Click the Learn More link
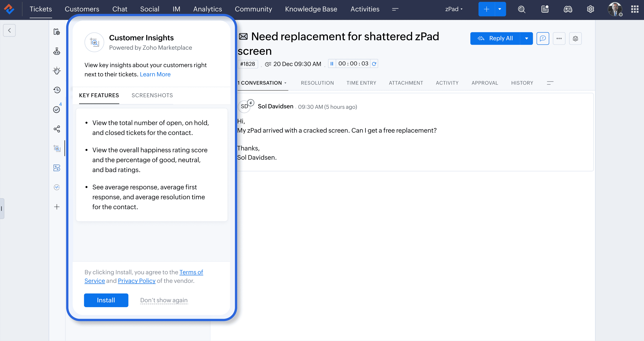Viewport: 644px width, 341px height. [x=155, y=74]
